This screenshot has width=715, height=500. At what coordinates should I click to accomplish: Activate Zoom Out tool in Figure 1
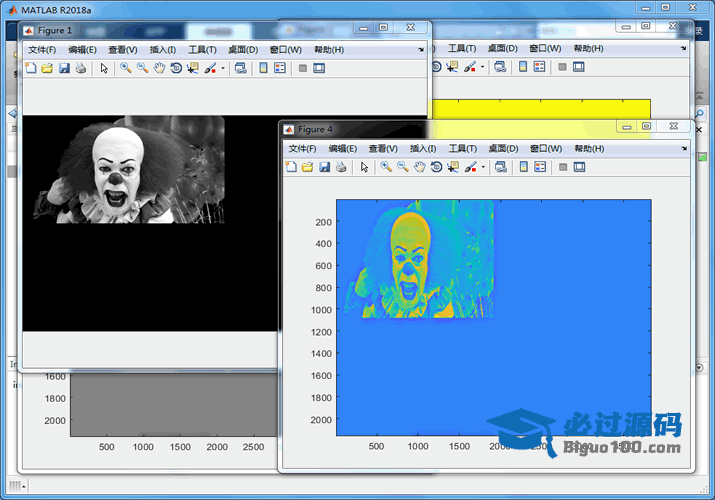142,68
